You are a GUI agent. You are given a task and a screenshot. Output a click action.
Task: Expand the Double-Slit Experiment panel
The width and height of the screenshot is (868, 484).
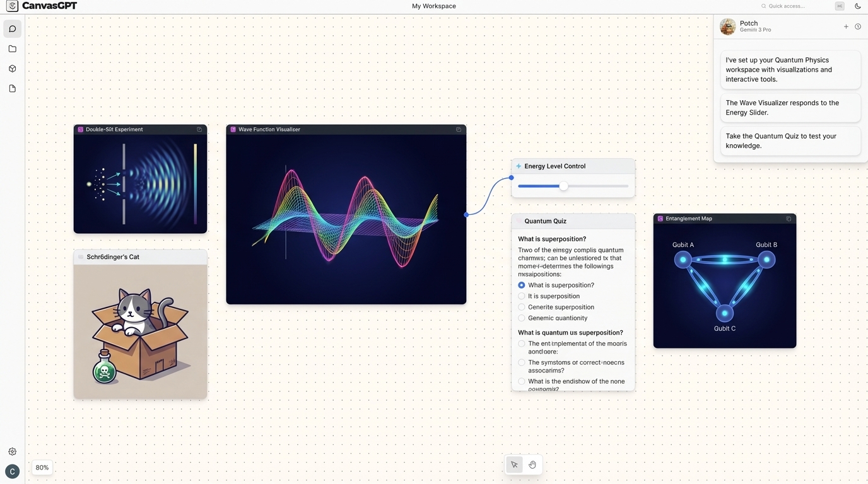(199, 129)
